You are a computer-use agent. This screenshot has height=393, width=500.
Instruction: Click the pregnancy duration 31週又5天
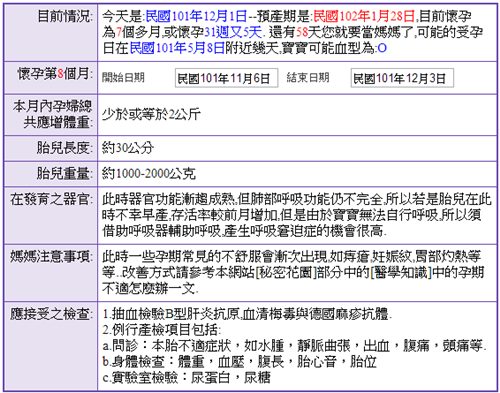[x=233, y=32]
